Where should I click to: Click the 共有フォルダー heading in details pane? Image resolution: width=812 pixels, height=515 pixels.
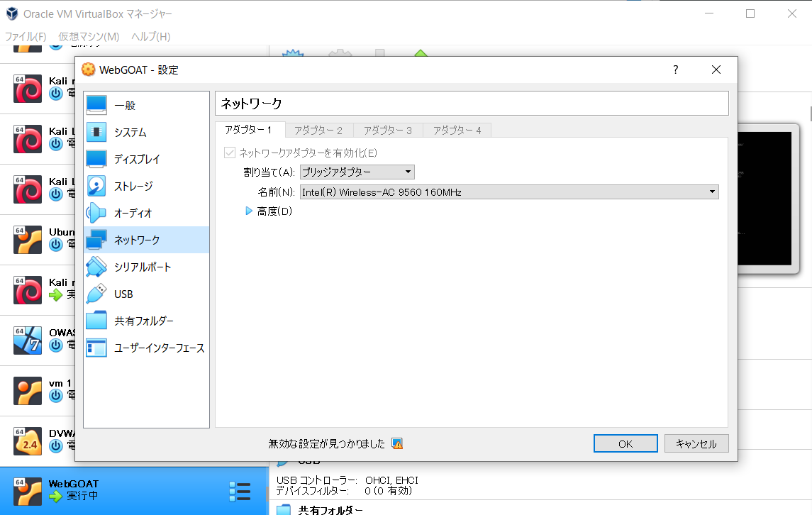coord(330,510)
